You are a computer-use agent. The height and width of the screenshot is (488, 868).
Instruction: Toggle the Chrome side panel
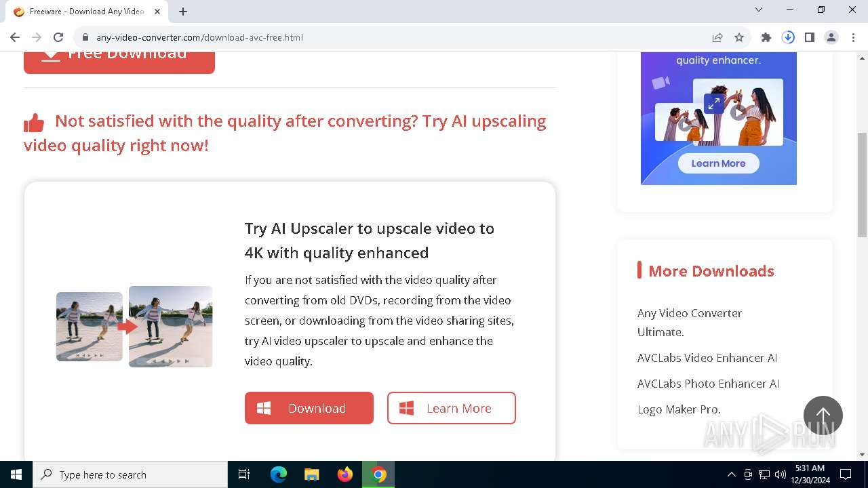tap(810, 37)
